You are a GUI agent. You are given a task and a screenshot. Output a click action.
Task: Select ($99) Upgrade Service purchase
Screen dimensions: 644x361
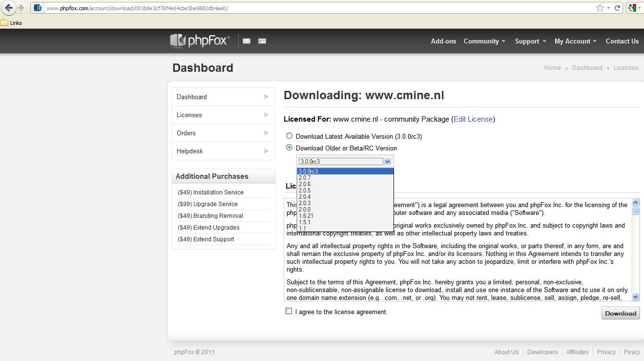[208, 204]
